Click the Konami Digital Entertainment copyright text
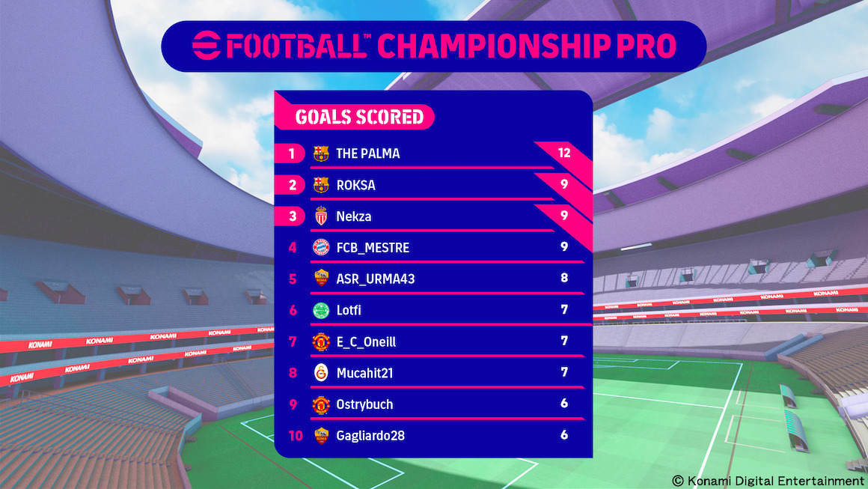 768,481
